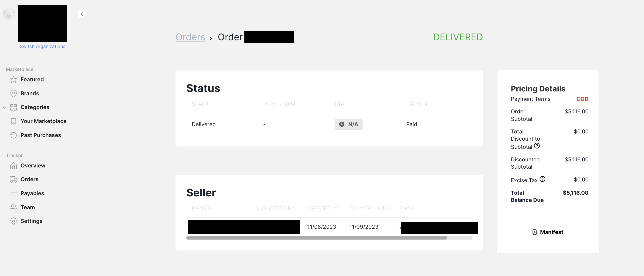Image resolution: width=644 pixels, height=276 pixels.
Task: Open the Manifest document button
Action: 548,232
